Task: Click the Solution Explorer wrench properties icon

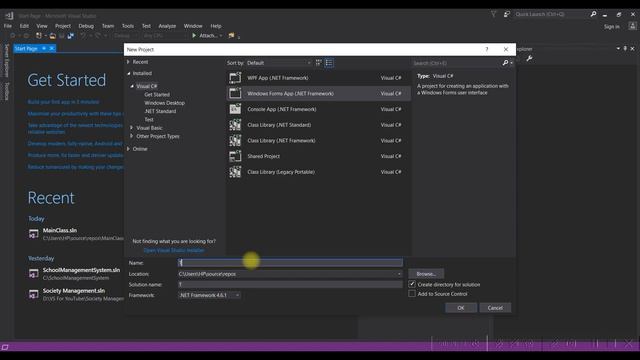Action: point(529,59)
